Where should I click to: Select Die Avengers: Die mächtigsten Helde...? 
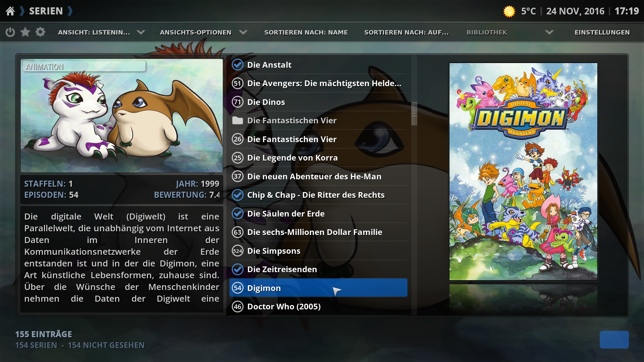click(x=318, y=83)
